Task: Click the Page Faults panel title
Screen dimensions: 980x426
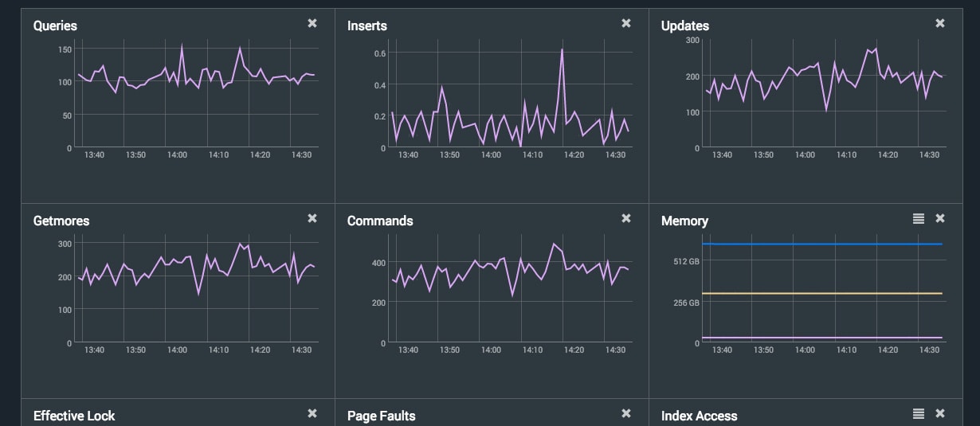Action: pos(381,416)
